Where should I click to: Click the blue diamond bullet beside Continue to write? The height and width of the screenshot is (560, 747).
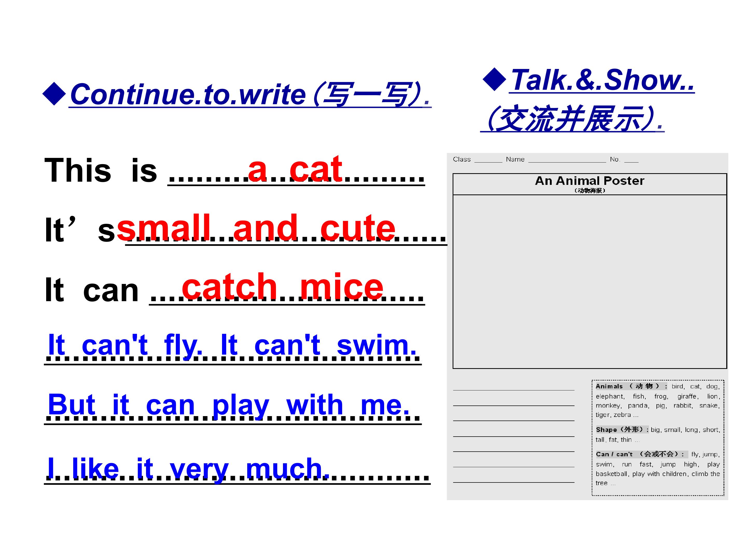tap(54, 94)
